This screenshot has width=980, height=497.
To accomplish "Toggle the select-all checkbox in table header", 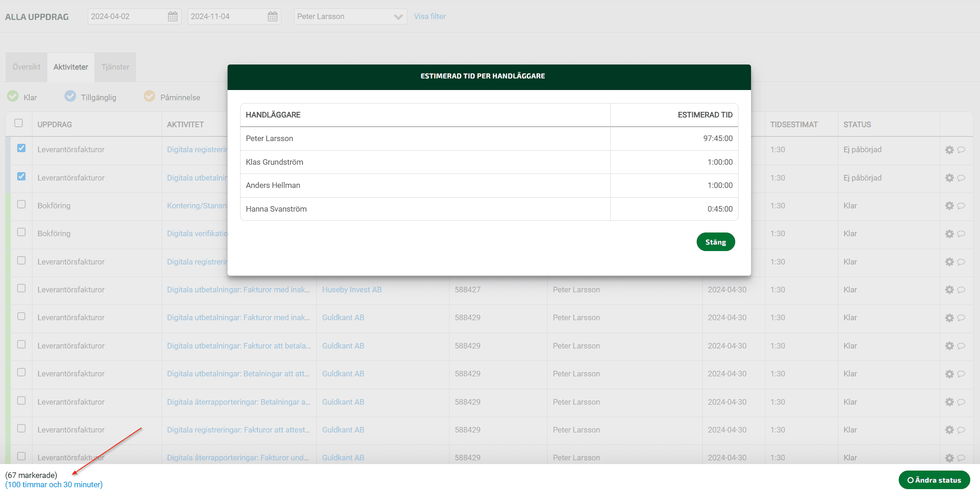I will click(x=19, y=123).
